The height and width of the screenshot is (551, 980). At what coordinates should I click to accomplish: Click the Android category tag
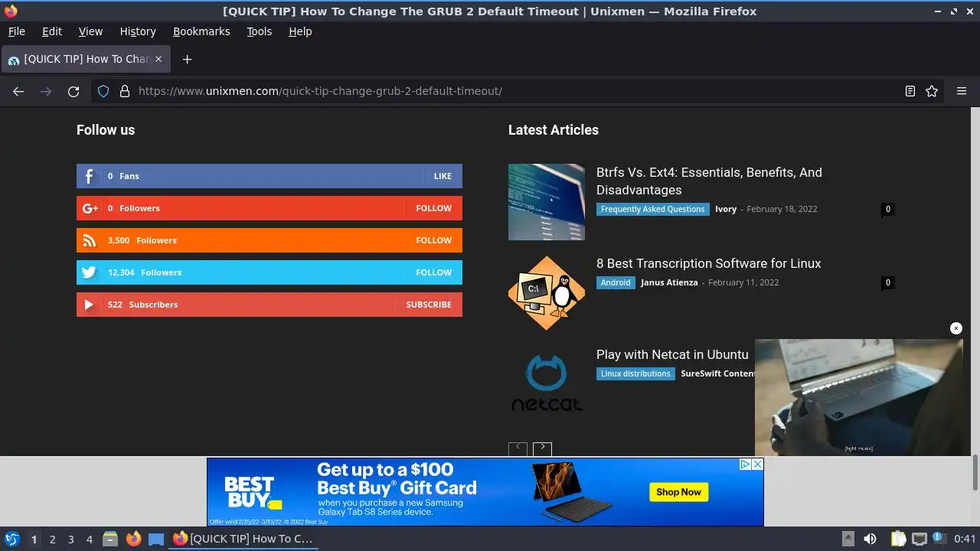(x=616, y=282)
